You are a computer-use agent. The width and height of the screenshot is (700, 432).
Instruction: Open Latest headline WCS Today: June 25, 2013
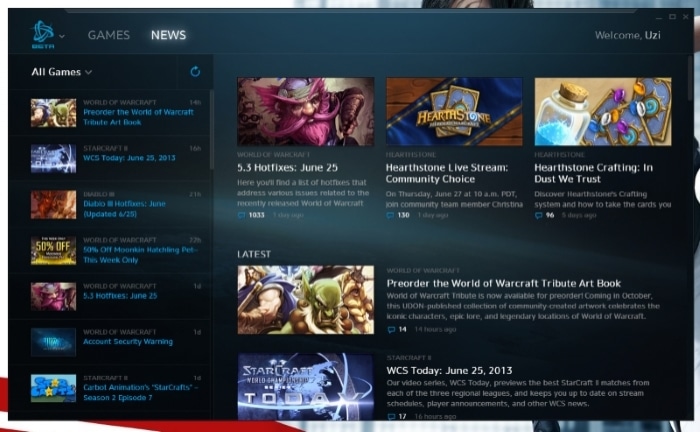[x=449, y=370]
